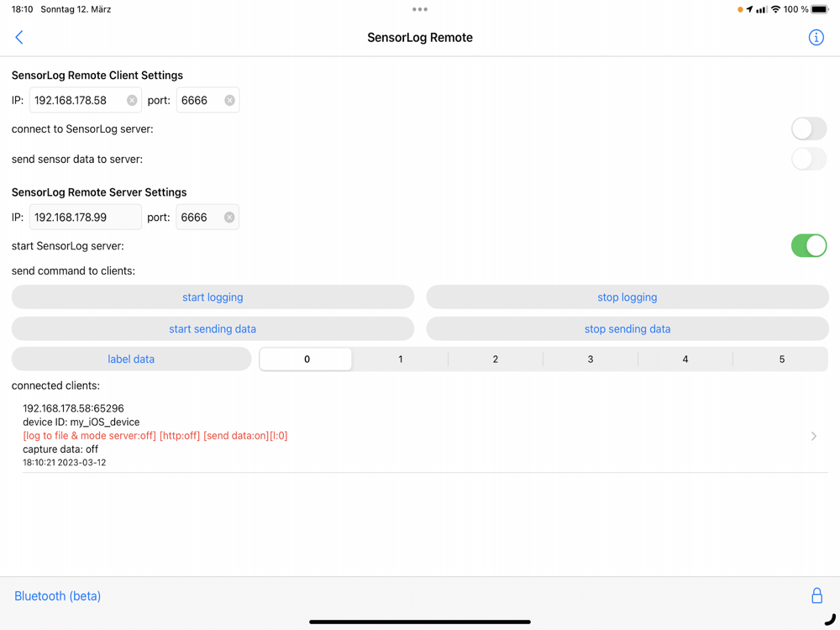The width and height of the screenshot is (840, 630).
Task: Tap device ID: my_iOS_device text
Action: 81,423
